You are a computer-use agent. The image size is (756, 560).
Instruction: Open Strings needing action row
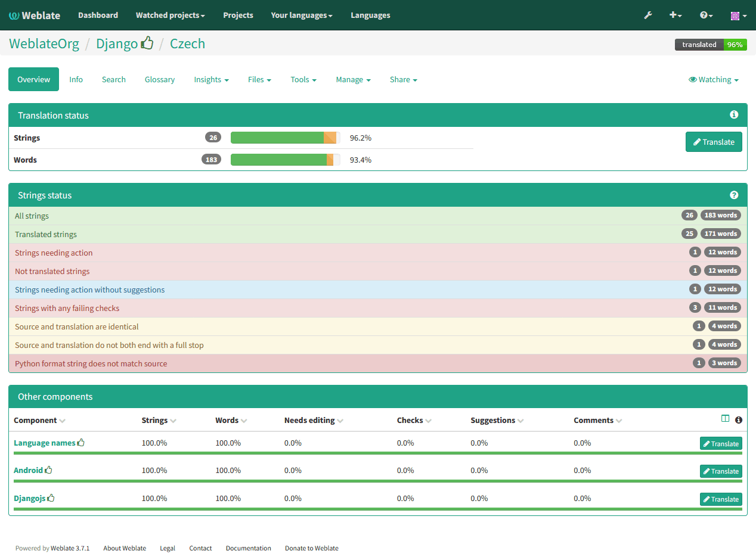click(378, 253)
